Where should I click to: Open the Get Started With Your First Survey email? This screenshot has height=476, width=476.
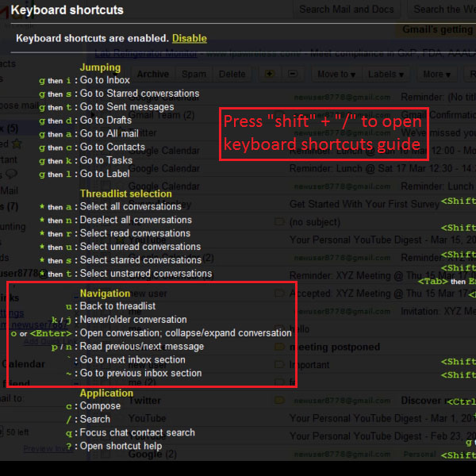(364, 204)
